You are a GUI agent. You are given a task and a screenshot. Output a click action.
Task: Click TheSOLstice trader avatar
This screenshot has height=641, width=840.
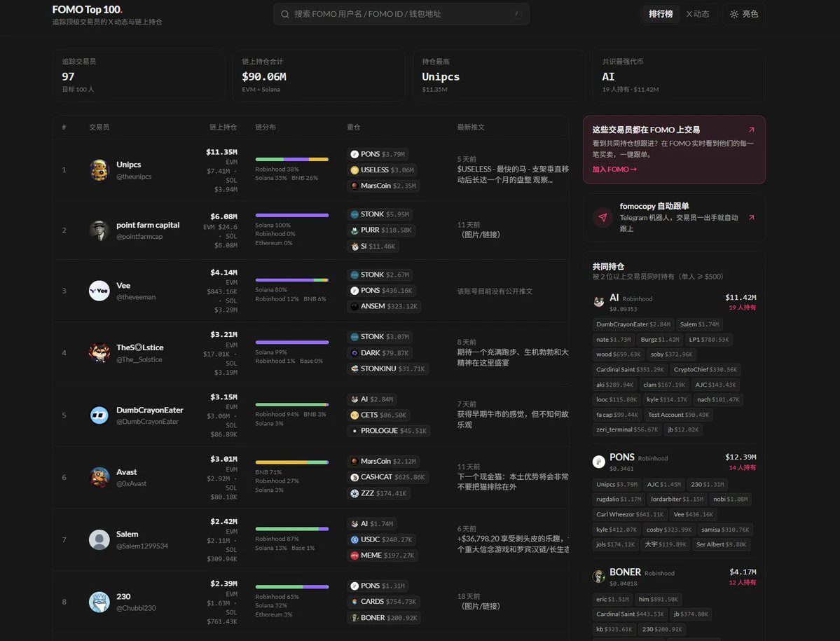coord(99,353)
